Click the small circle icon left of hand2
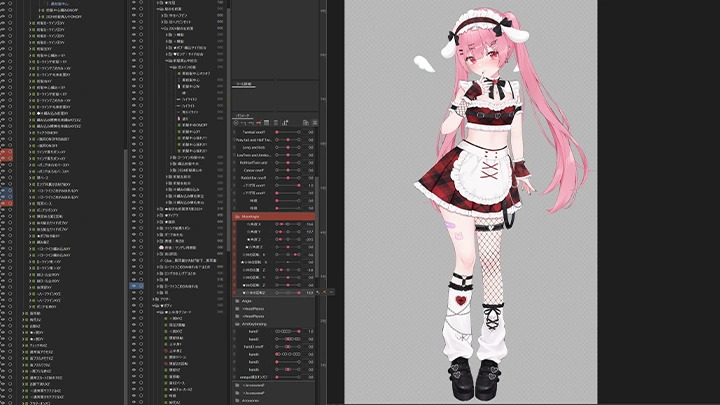This screenshot has height=405, width=720. [x=234, y=339]
